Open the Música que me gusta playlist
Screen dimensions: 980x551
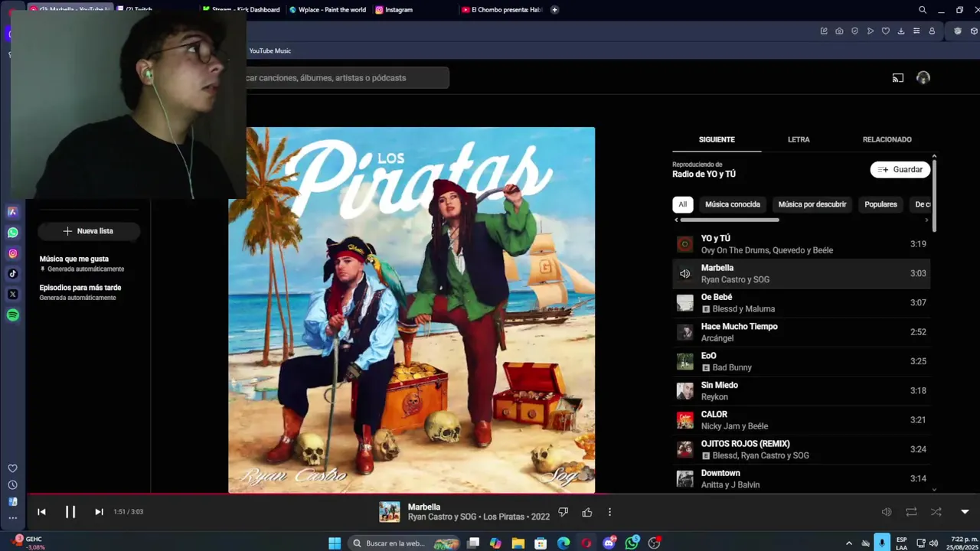(81, 263)
